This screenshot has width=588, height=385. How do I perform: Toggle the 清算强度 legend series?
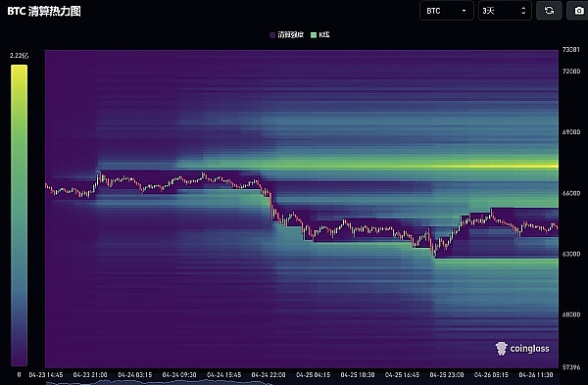click(286, 35)
